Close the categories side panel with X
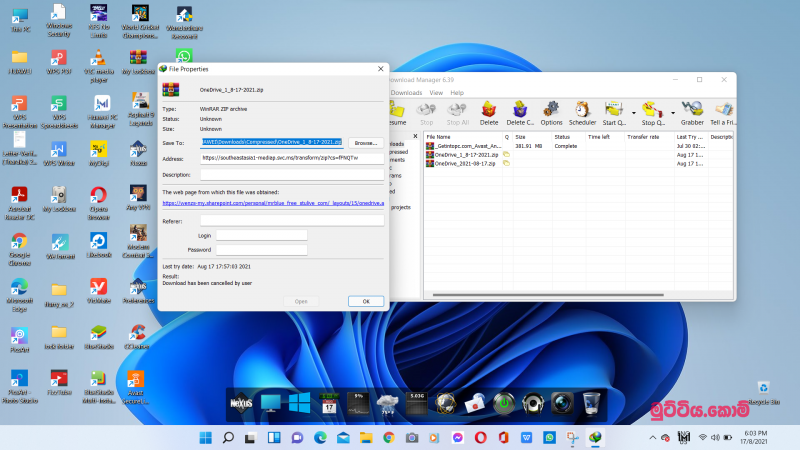Image resolution: width=800 pixels, height=450 pixels. click(415, 136)
